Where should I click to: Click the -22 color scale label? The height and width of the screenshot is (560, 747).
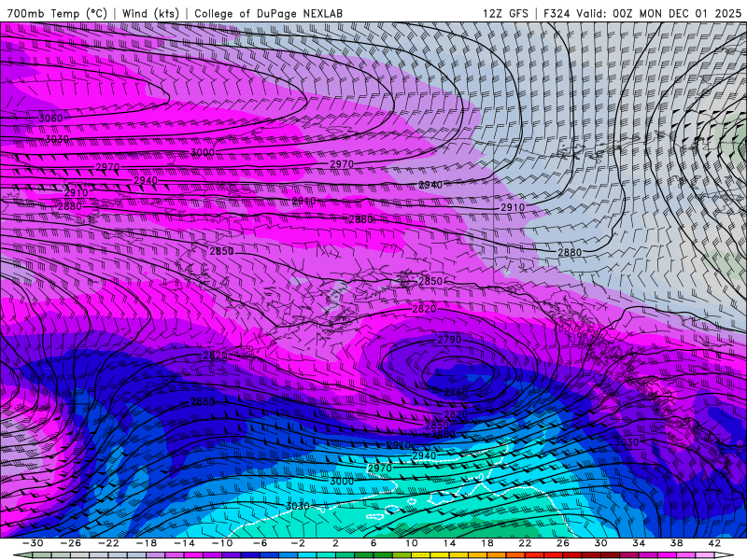pos(108,543)
